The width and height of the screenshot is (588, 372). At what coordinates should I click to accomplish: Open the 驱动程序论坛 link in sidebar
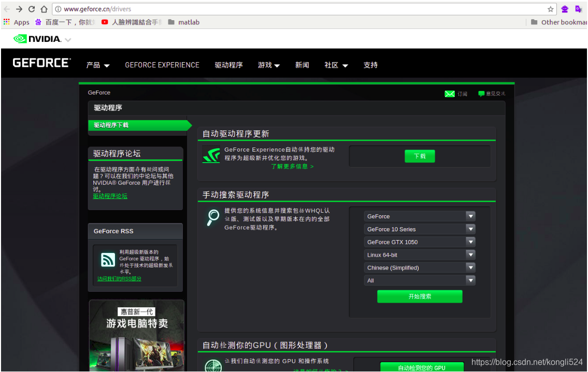tap(110, 196)
